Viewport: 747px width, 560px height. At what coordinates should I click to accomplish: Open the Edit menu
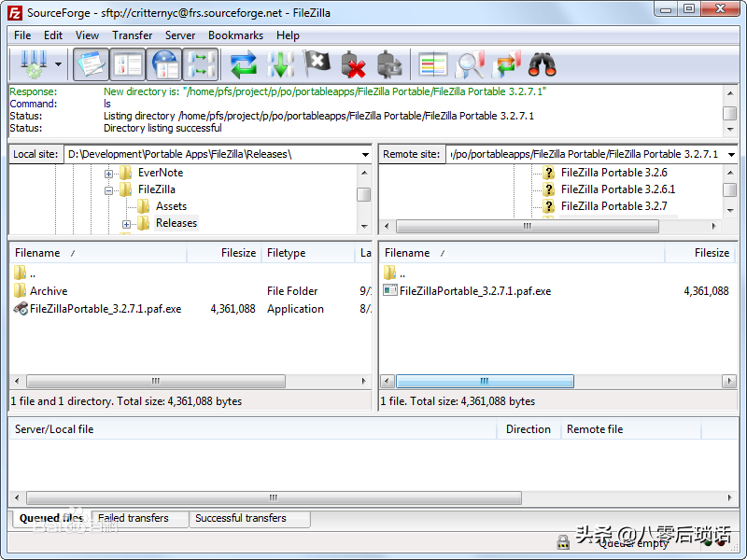pyautogui.click(x=53, y=35)
